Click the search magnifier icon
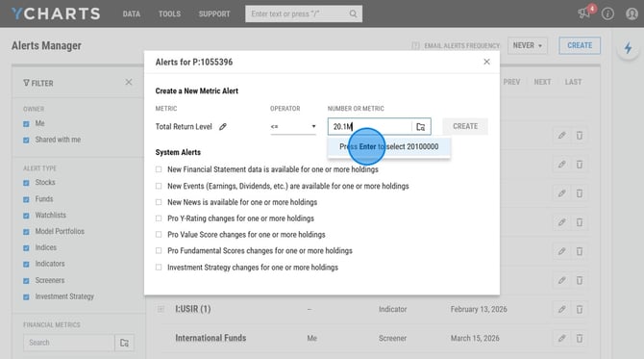The height and width of the screenshot is (359, 644). pyautogui.click(x=353, y=13)
